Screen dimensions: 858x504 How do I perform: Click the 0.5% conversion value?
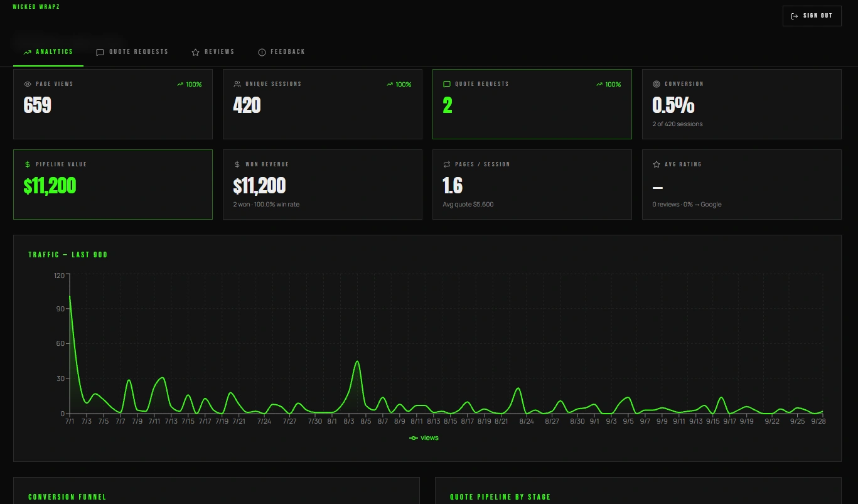(x=673, y=105)
